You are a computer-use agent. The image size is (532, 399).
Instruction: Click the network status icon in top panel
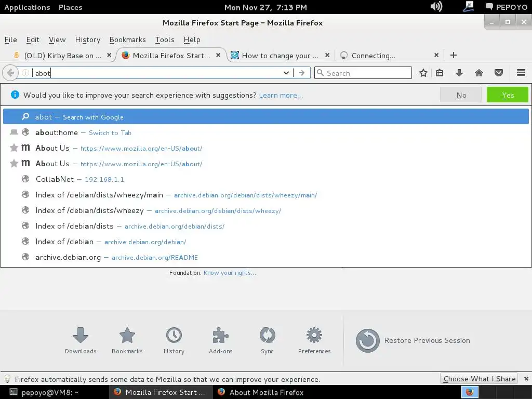[x=468, y=6]
